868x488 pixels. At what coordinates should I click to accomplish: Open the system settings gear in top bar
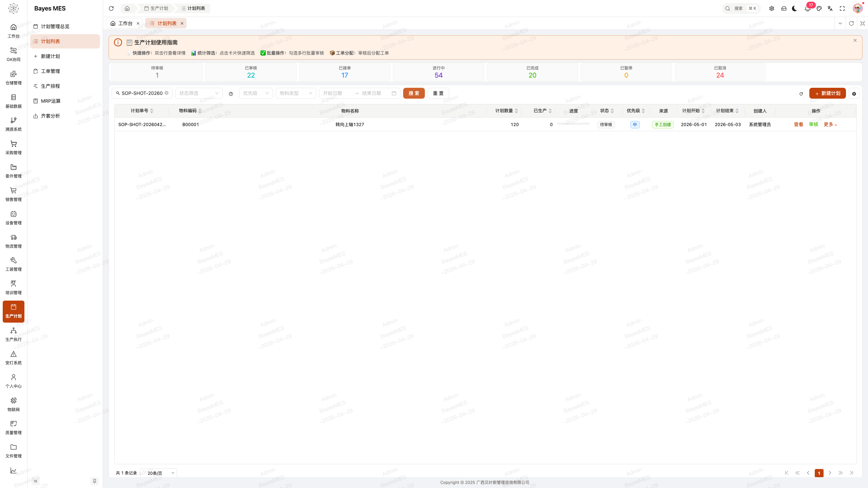(772, 8)
